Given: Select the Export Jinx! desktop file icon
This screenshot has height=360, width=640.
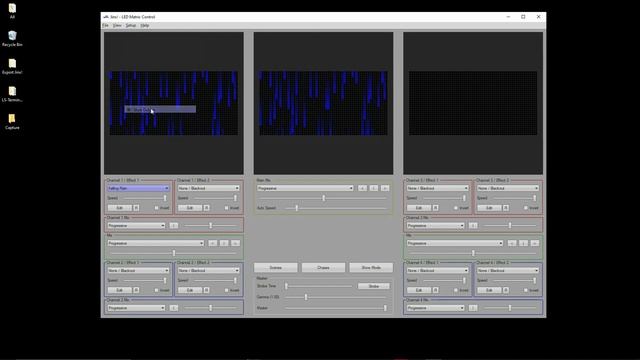Looking at the screenshot, I should (x=12, y=67).
